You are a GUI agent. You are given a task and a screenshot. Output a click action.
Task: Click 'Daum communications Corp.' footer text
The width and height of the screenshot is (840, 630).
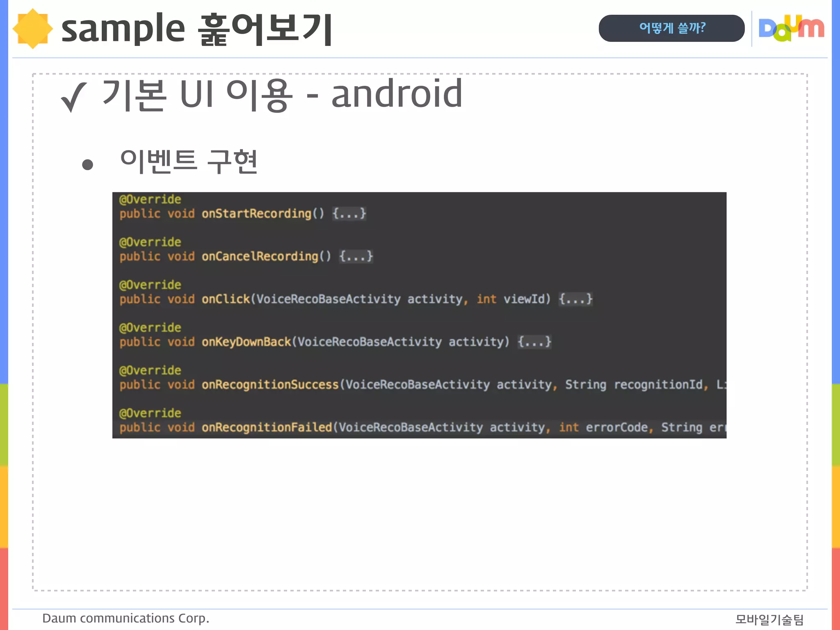126,619
